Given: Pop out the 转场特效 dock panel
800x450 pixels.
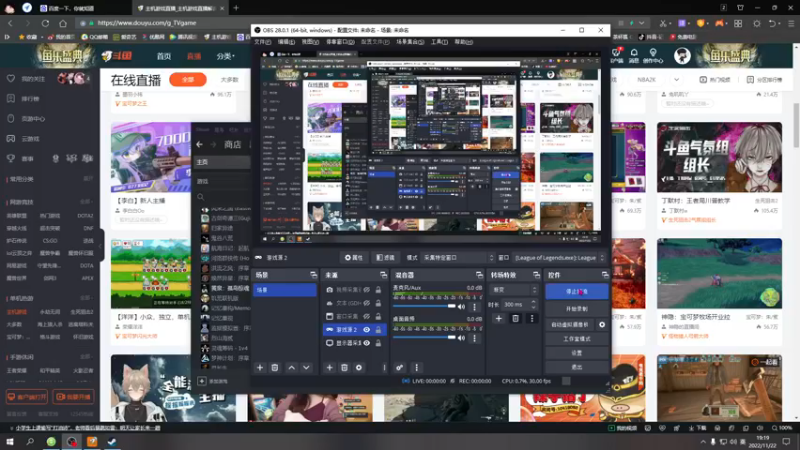Looking at the screenshot, I should pos(536,275).
